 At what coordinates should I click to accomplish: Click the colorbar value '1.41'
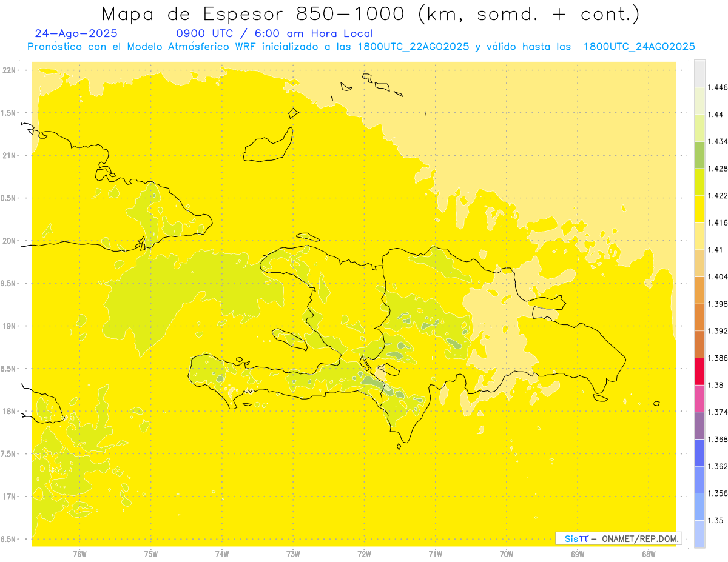[716, 250]
